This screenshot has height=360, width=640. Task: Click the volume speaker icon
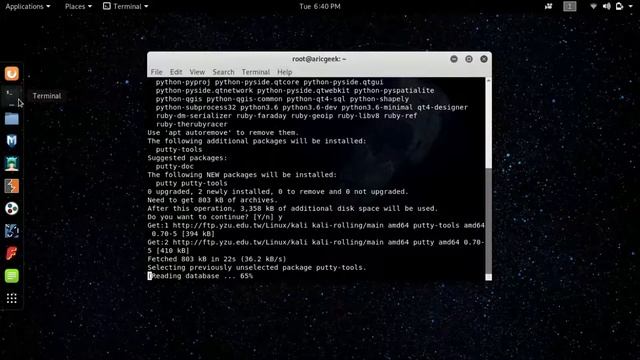click(x=607, y=6)
